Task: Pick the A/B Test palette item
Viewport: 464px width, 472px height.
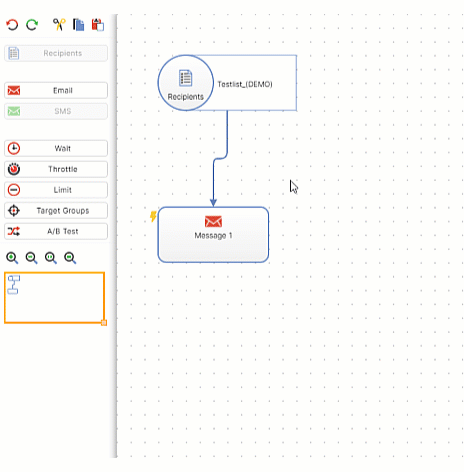Action: pyautogui.click(x=56, y=231)
